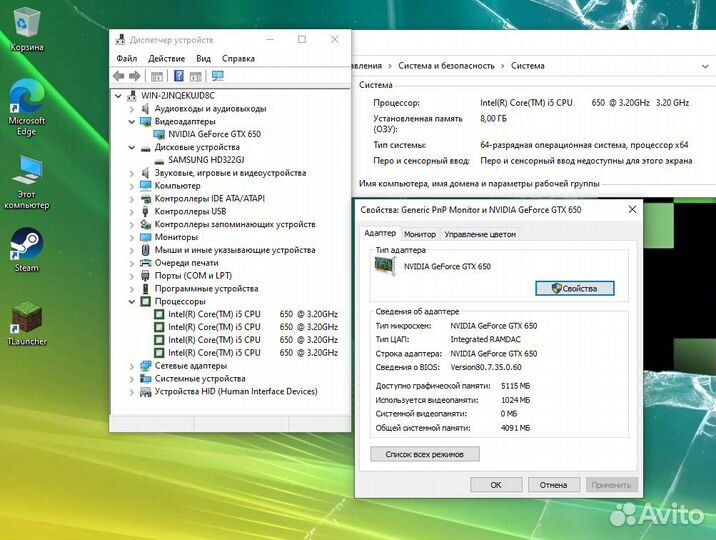Click the Контроллеры USB category icon
Screen dimensions: 716x540
pos(146,211)
